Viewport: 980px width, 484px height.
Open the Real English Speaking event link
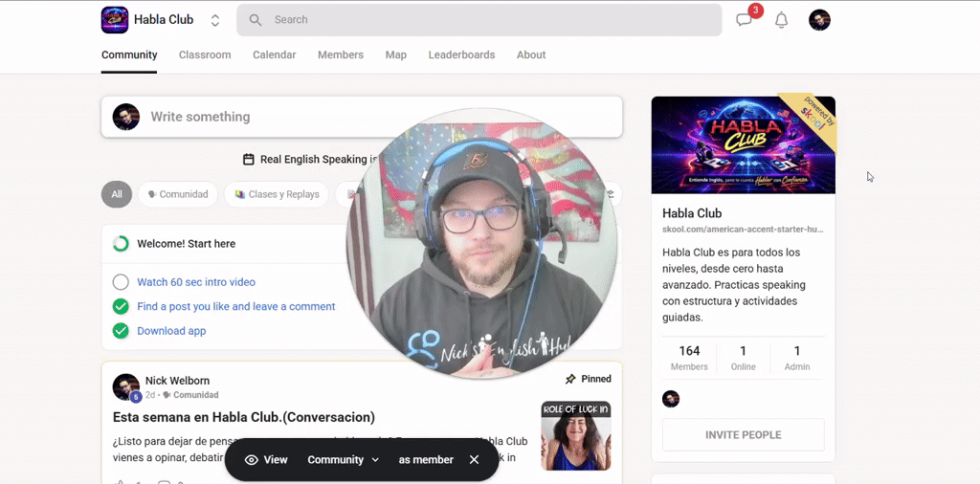point(320,159)
